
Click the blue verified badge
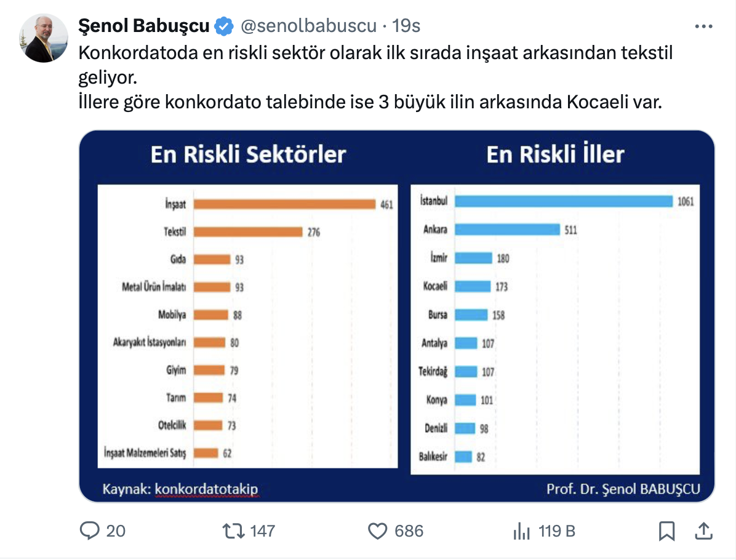tap(223, 26)
